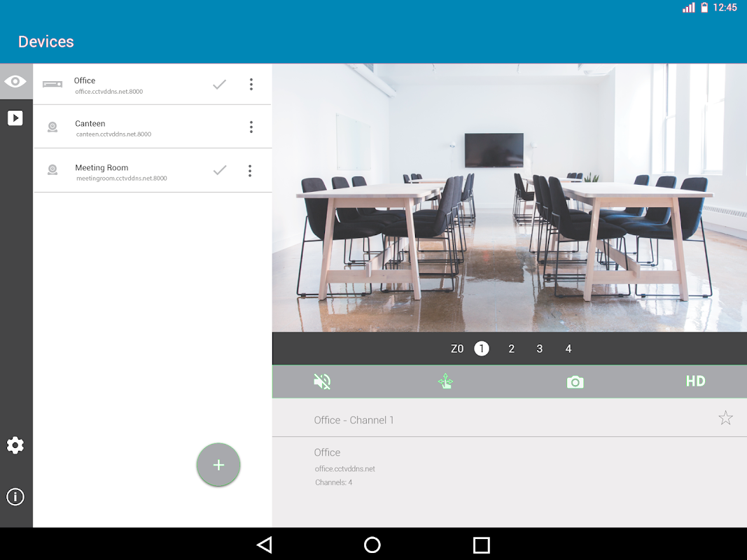Check the battery status icon

pos(704,7)
